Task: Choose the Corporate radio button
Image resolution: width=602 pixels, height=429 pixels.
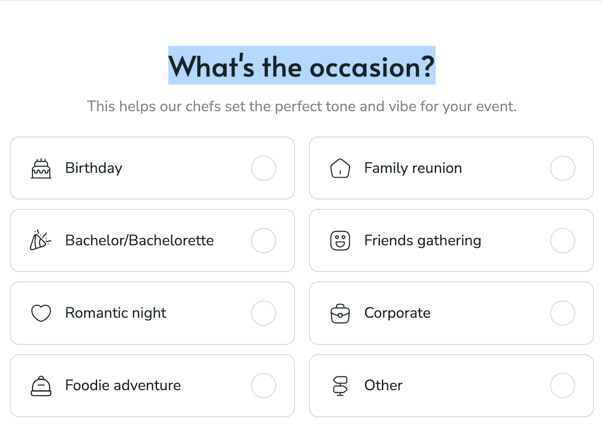Action: coord(562,313)
